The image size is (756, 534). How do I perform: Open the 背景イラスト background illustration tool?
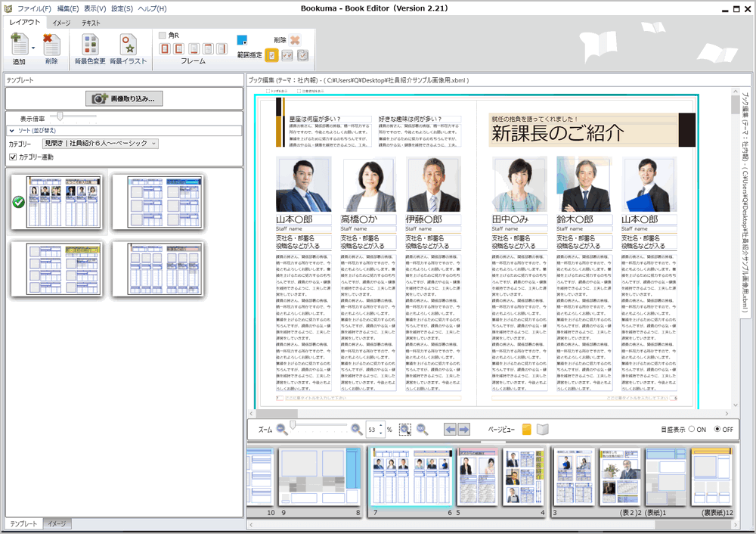129,45
